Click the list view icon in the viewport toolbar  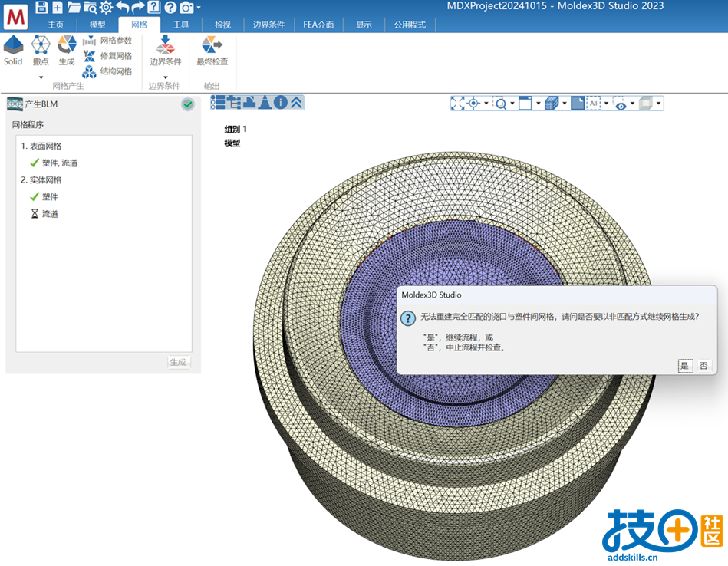pos(218,102)
